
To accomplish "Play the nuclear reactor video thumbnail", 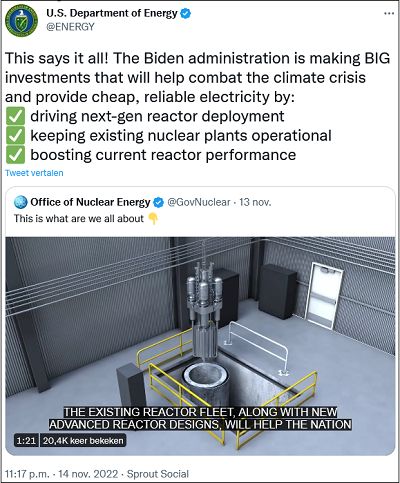I will pos(200,346).
